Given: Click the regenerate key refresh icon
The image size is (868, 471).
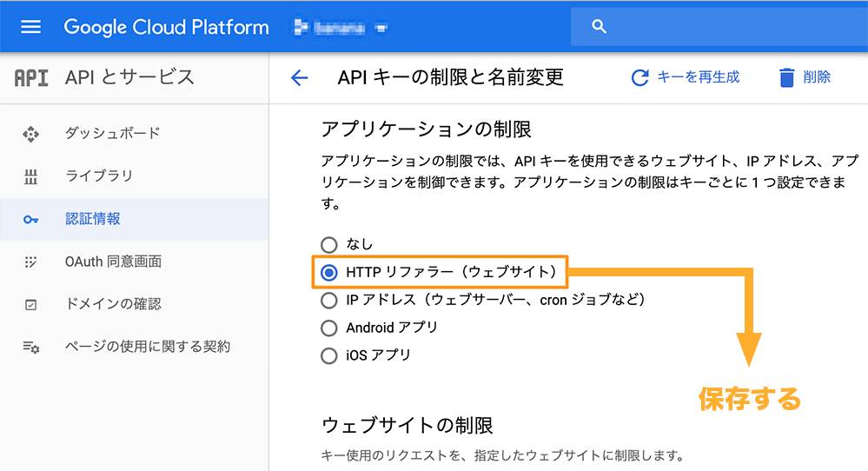Looking at the screenshot, I should pos(640,77).
